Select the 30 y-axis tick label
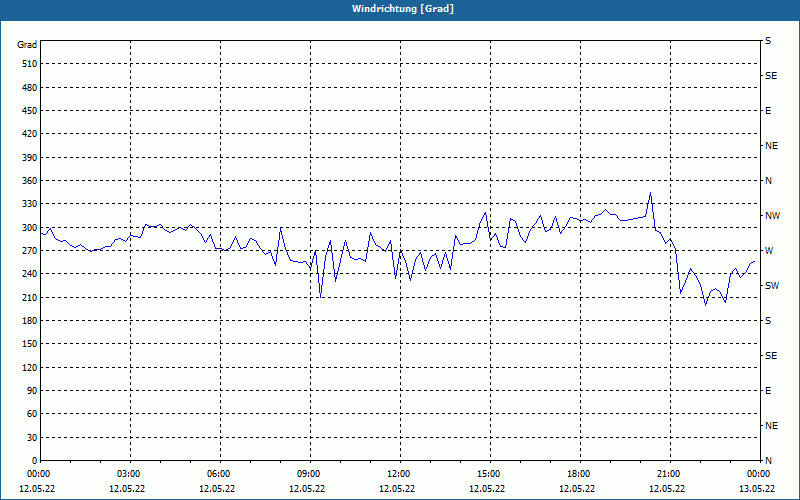Image resolution: width=800 pixels, height=500 pixels. 32,437
